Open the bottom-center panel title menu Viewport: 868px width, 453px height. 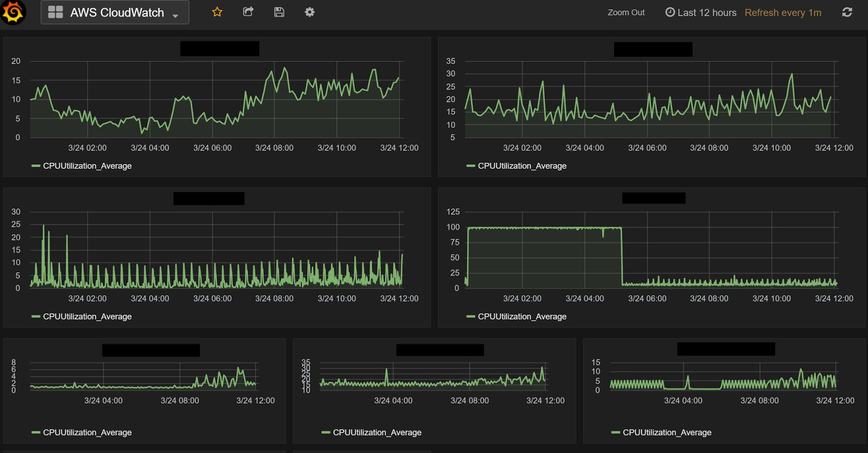point(440,350)
